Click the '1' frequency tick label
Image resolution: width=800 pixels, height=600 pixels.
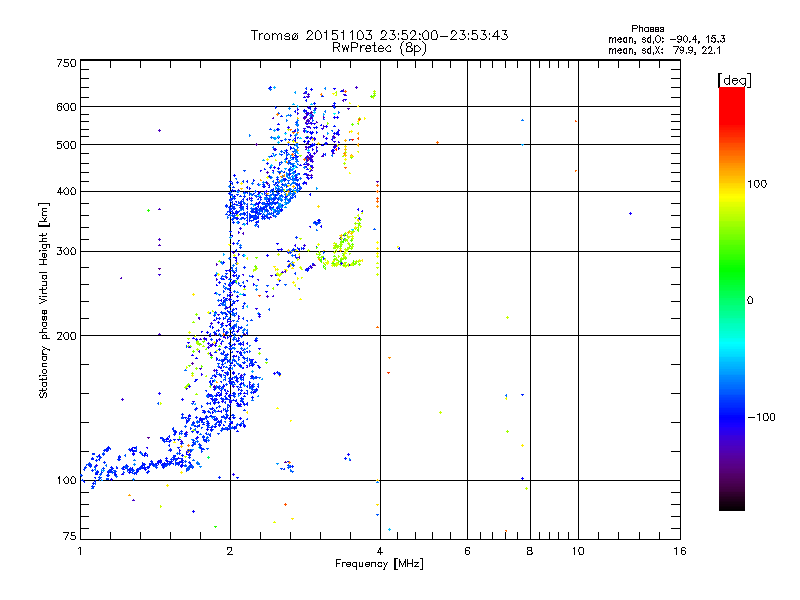pyautogui.click(x=80, y=551)
